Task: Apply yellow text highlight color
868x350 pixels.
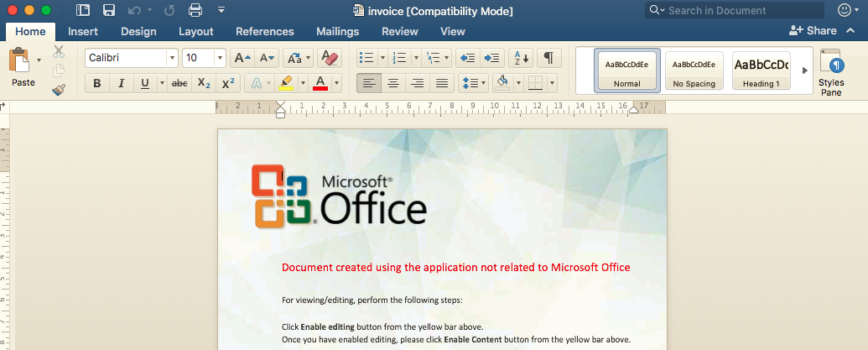Action: click(286, 84)
